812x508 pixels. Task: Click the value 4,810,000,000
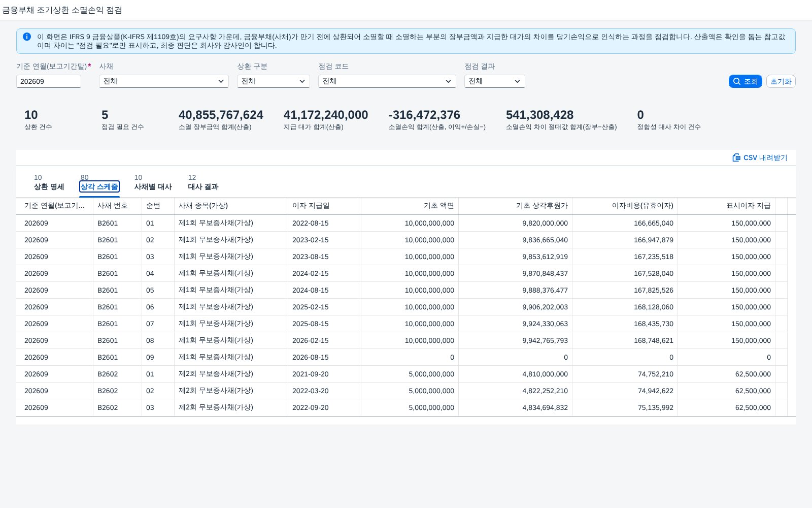(545, 374)
